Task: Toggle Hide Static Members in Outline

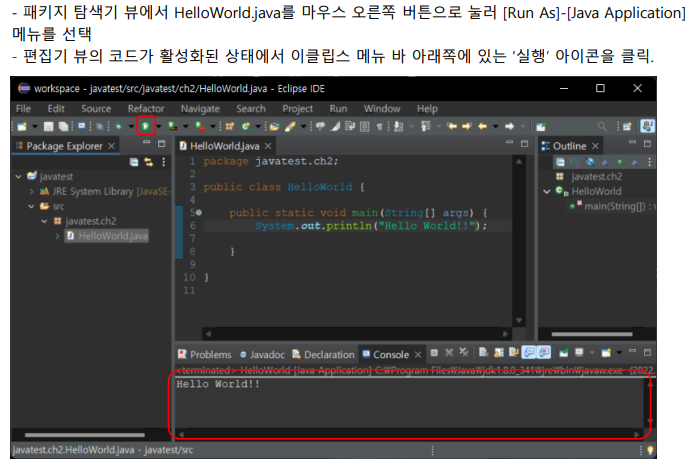Action: [x=605, y=162]
